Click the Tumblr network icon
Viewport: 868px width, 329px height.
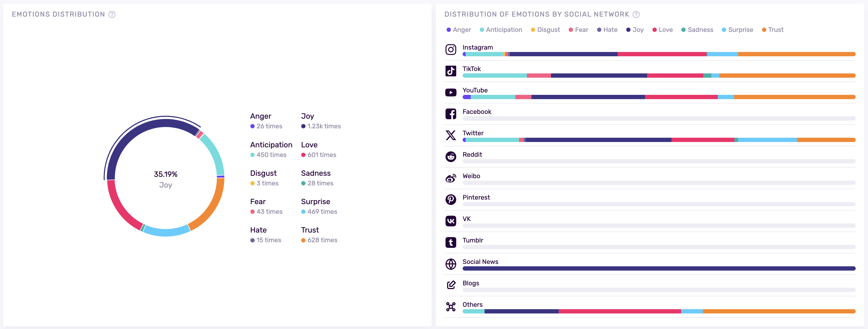pyautogui.click(x=451, y=242)
